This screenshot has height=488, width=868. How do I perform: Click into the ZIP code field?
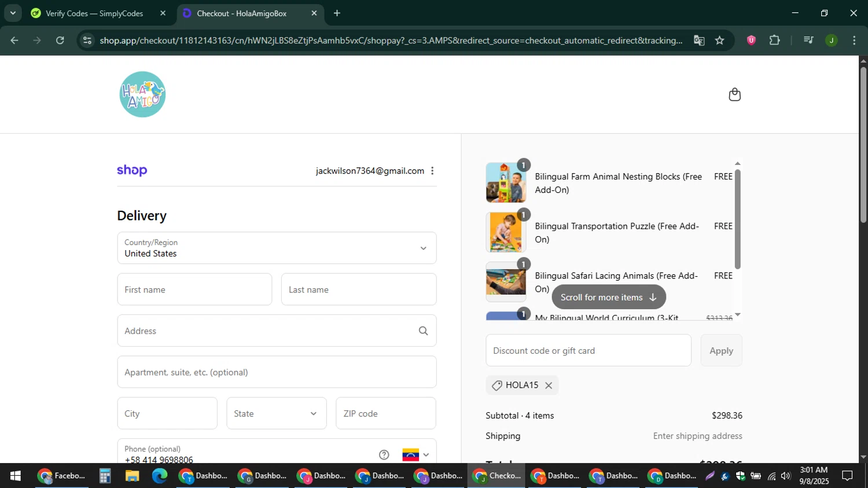[386, 413]
